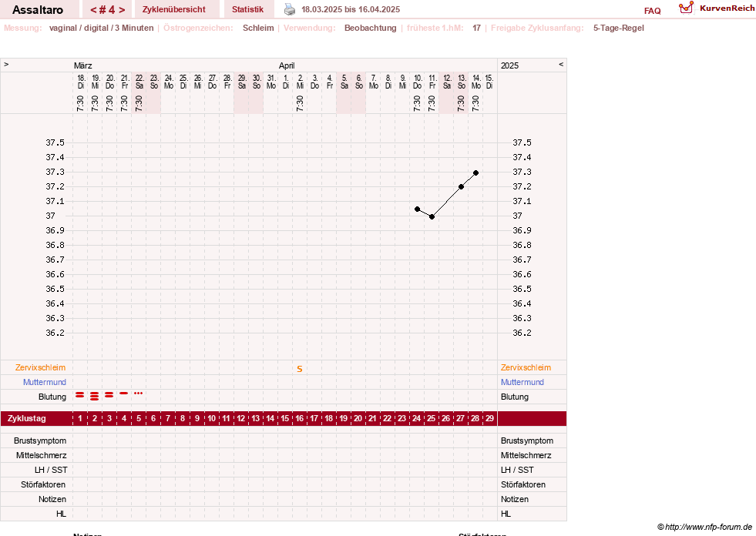Click the printer icon
This screenshot has width=756, height=536.
(289, 9)
